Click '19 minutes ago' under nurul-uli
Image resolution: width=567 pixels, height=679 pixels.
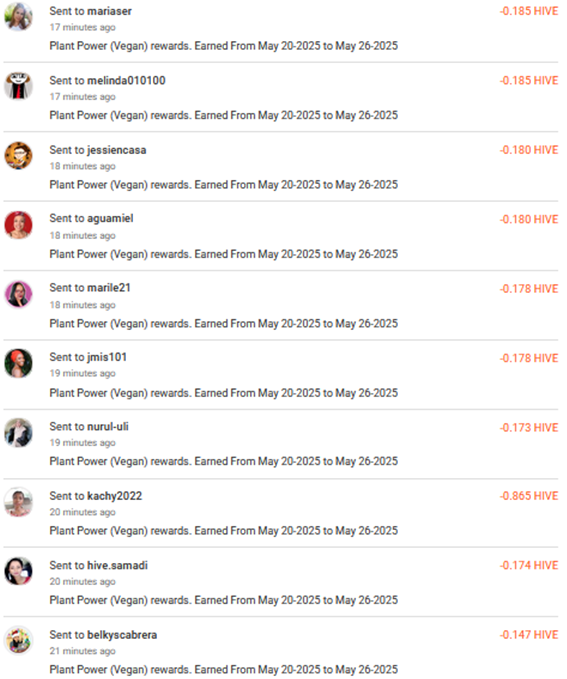coord(82,443)
